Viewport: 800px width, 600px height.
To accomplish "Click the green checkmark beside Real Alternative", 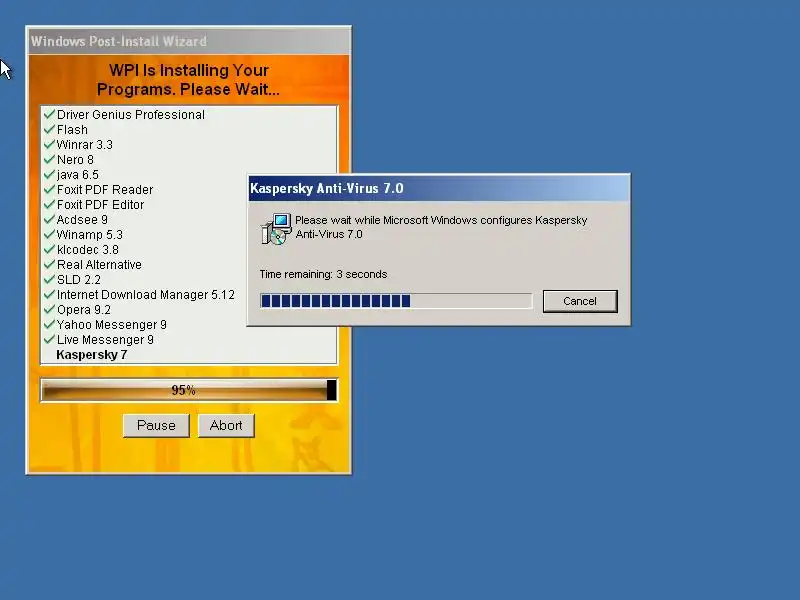I will [x=49, y=264].
